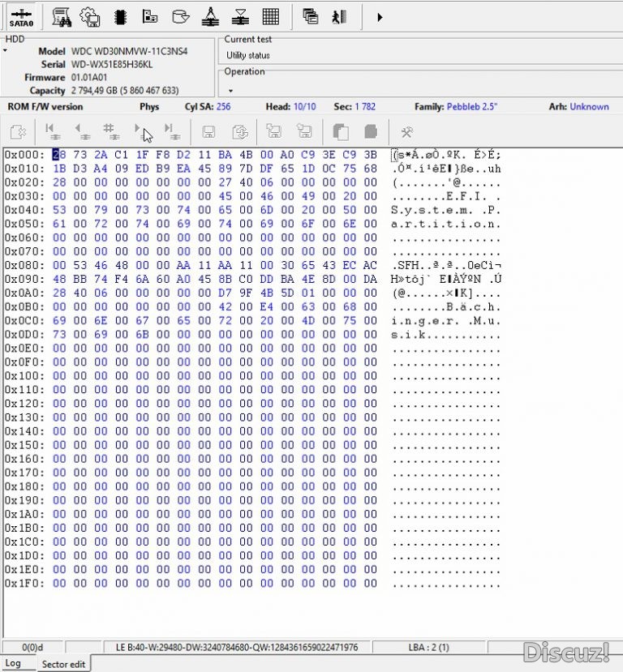The height and width of the screenshot is (672, 623).
Task: Click the compass over disk platters icon
Action: click(210, 18)
